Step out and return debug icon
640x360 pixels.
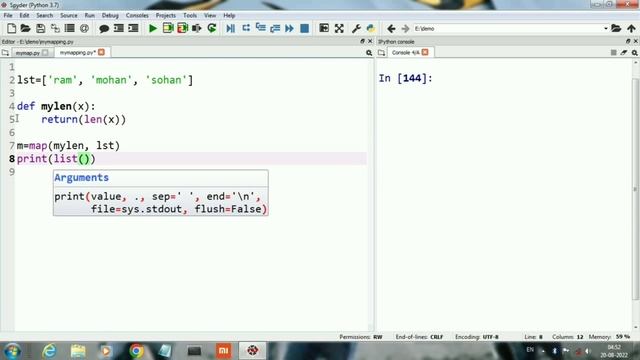coord(275,28)
